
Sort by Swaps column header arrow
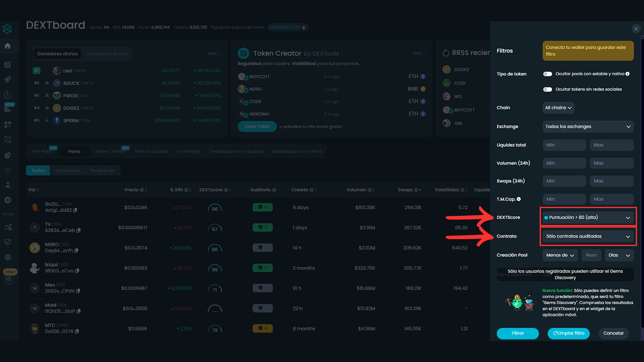tap(419, 190)
